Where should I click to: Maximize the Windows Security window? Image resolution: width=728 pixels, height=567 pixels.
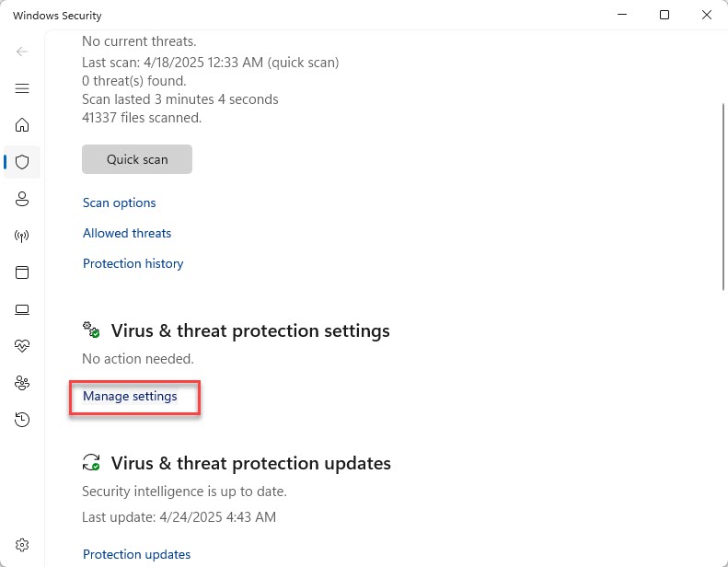click(664, 15)
